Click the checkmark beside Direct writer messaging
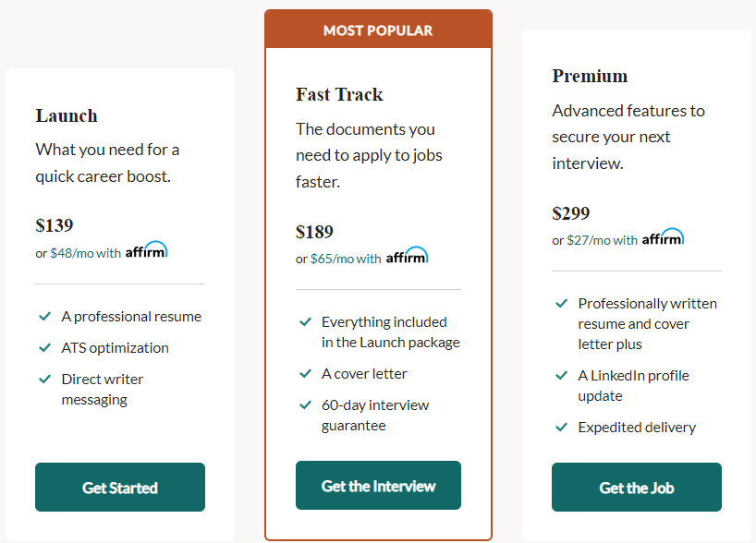This screenshot has width=756, height=543. [45, 380]
